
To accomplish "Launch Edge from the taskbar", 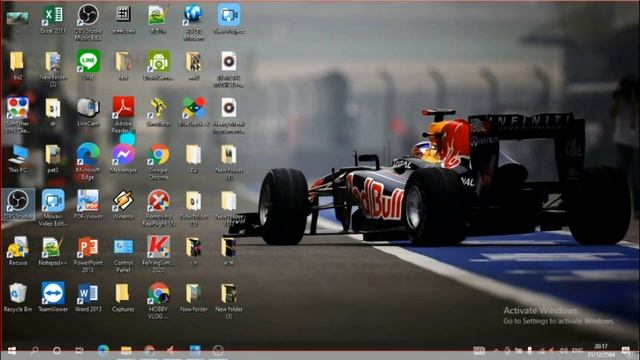I will point(103,351).
